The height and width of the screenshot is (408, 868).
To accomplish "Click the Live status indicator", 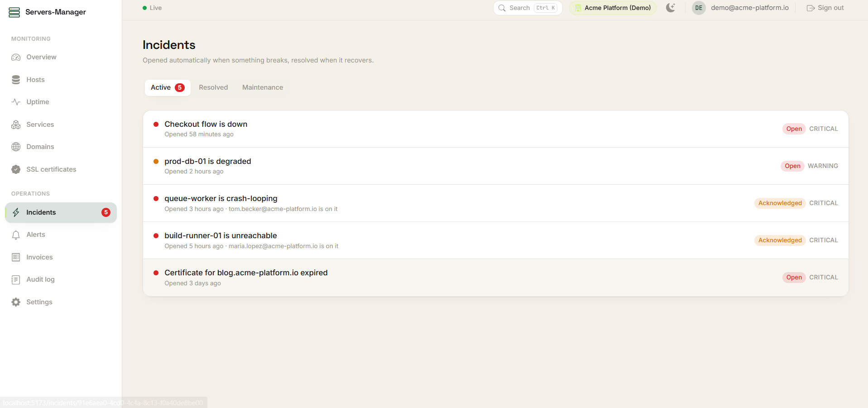I will [x=152, y=8].
